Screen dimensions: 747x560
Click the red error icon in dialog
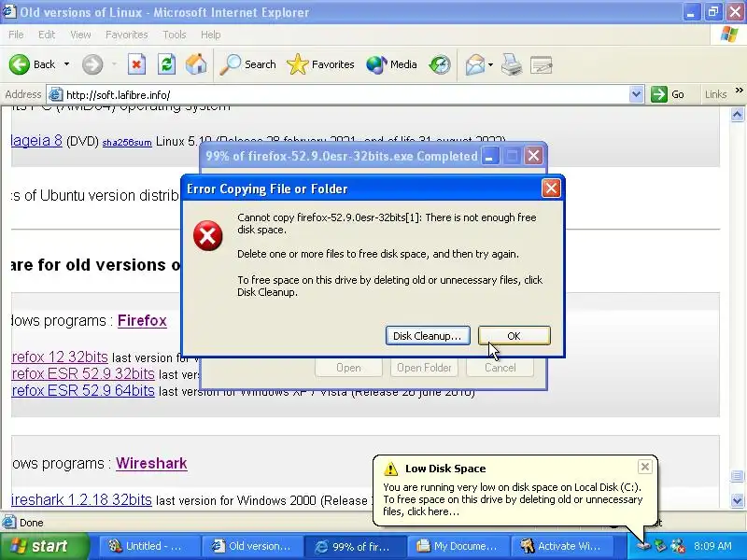[207, 236]
